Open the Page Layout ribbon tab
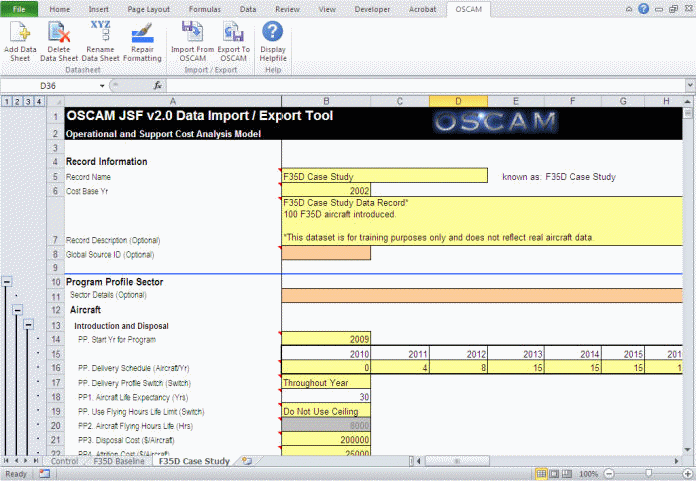This screenshot has width=696, height=481. (x=148, y=9)
